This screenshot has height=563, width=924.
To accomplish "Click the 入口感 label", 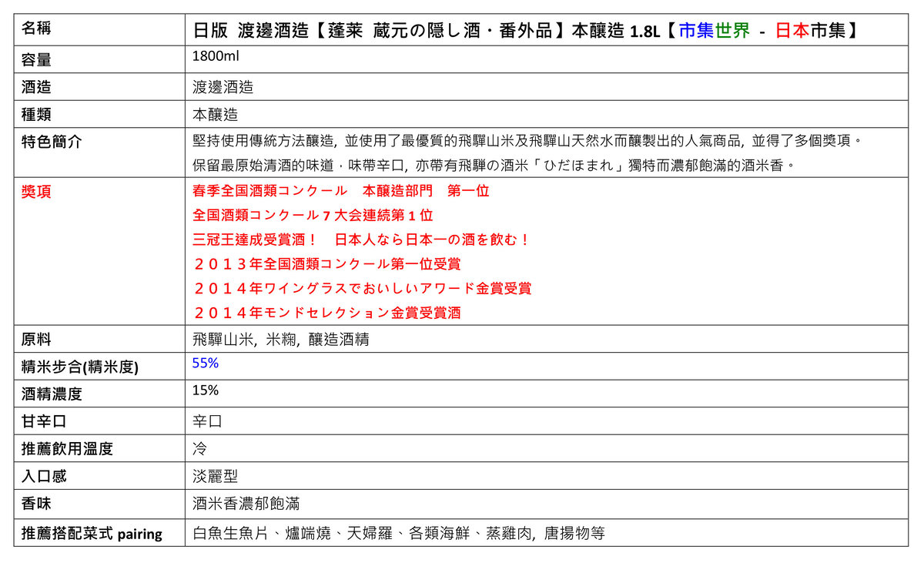I will pos(44,477).
